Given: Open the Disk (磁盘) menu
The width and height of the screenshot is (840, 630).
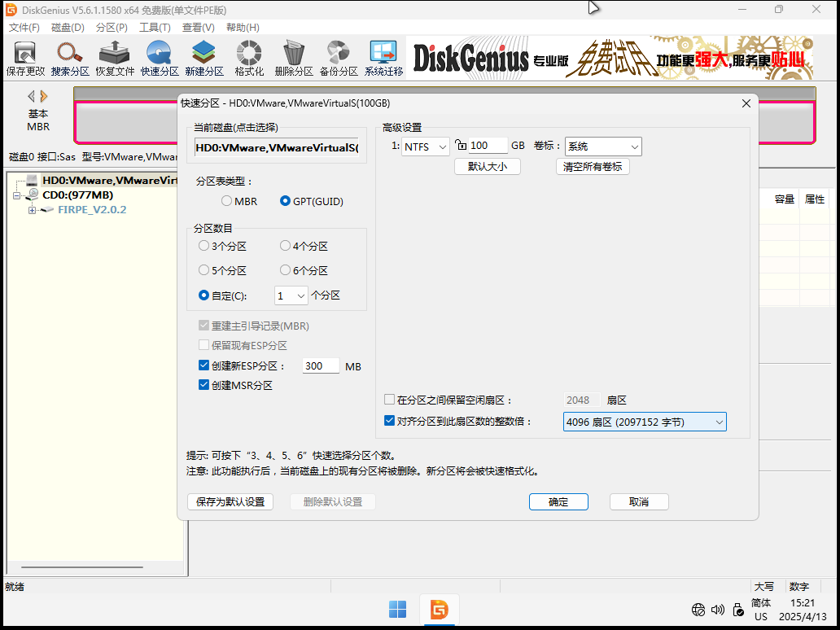Looking at the screenshot, I should [68, 28].
